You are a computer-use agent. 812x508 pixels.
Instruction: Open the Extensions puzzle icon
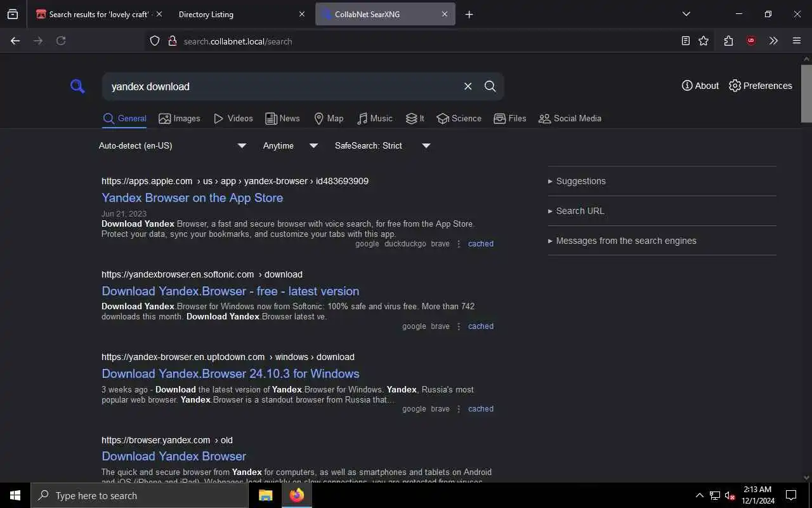click(728, 41)
